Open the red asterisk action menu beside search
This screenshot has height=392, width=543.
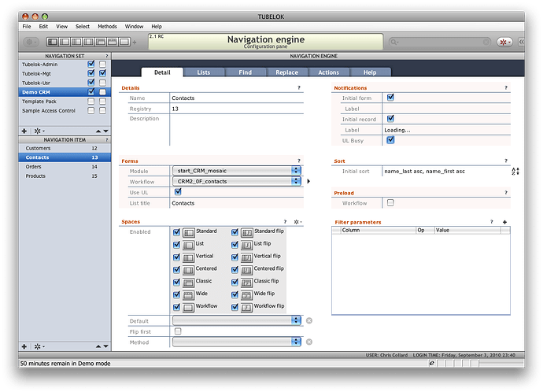504,43
